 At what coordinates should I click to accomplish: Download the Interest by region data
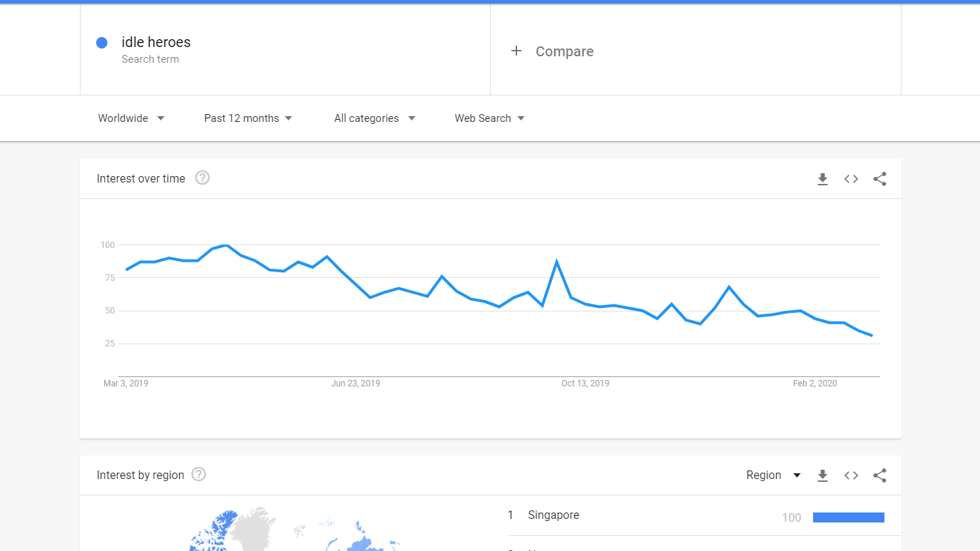coord(822,475)
